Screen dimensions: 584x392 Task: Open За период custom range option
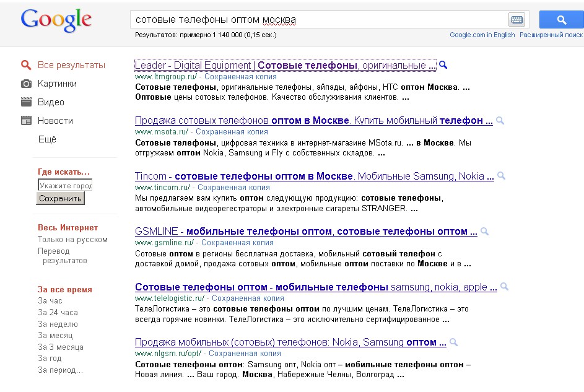60,370
